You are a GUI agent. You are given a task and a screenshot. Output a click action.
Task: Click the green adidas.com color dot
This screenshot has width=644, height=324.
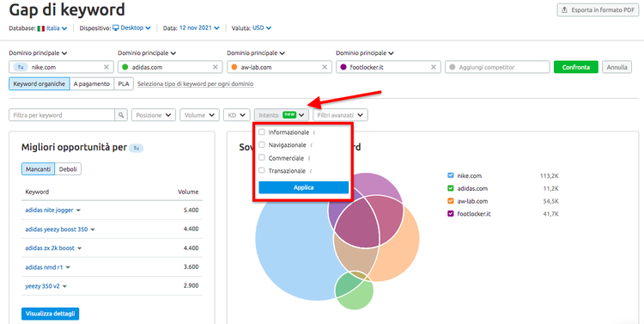point(125,67)
